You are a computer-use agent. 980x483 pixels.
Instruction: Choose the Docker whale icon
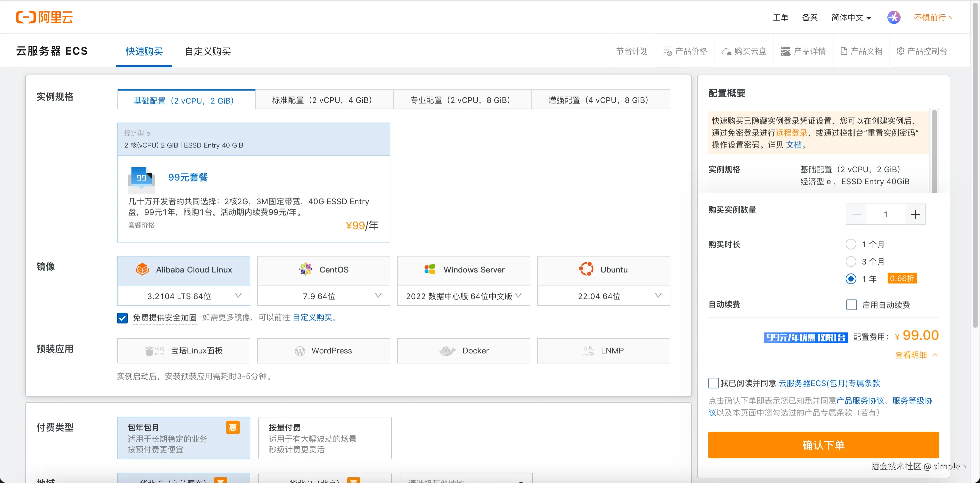pos(447,351)
